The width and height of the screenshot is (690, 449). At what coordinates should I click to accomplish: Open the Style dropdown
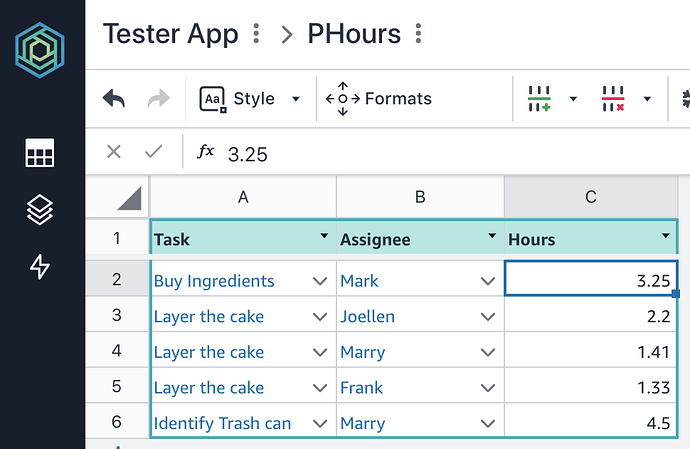(250, 98)
